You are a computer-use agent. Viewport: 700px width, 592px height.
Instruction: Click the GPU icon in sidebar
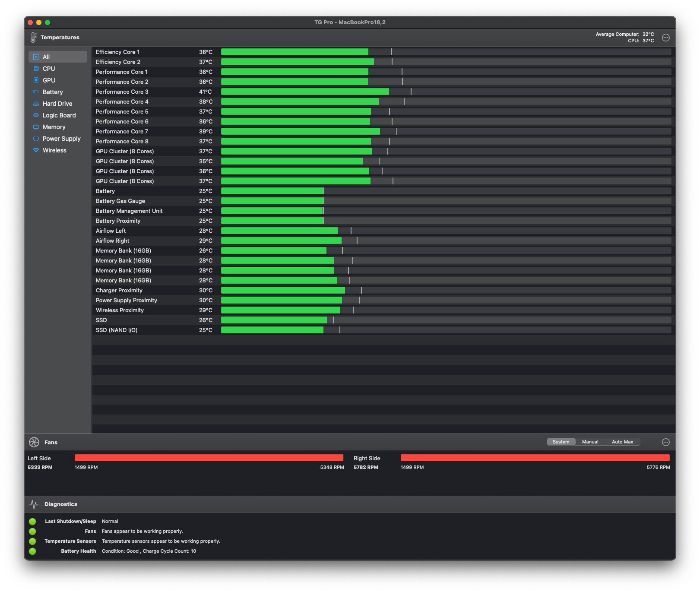(36, 80)
